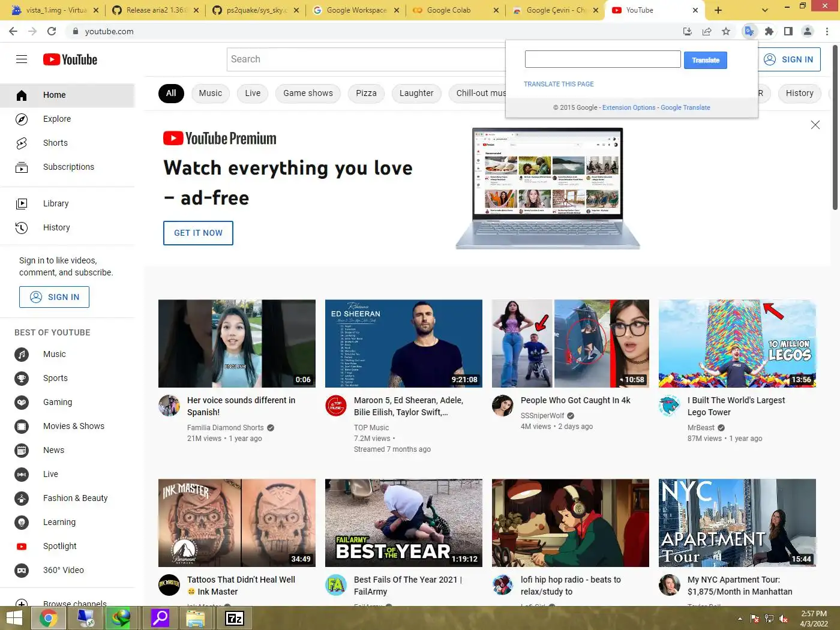The width and height of the screenshot is (840, 630).
Task: Open MrBeast channel avatar
Action: [670, 406]
